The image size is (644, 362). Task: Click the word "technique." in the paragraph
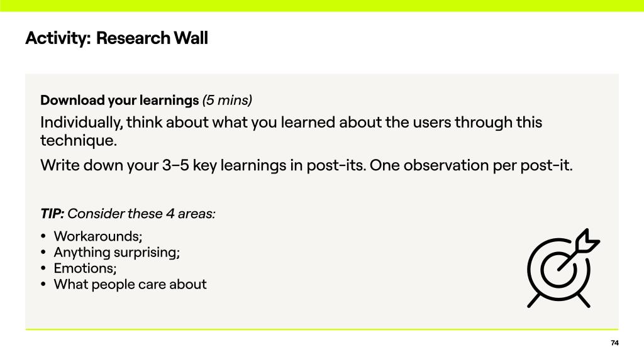pos(79,140)
